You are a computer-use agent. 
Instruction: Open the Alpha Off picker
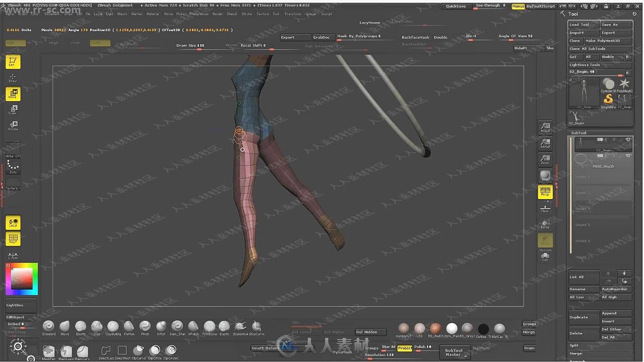[x=13, y=150]
